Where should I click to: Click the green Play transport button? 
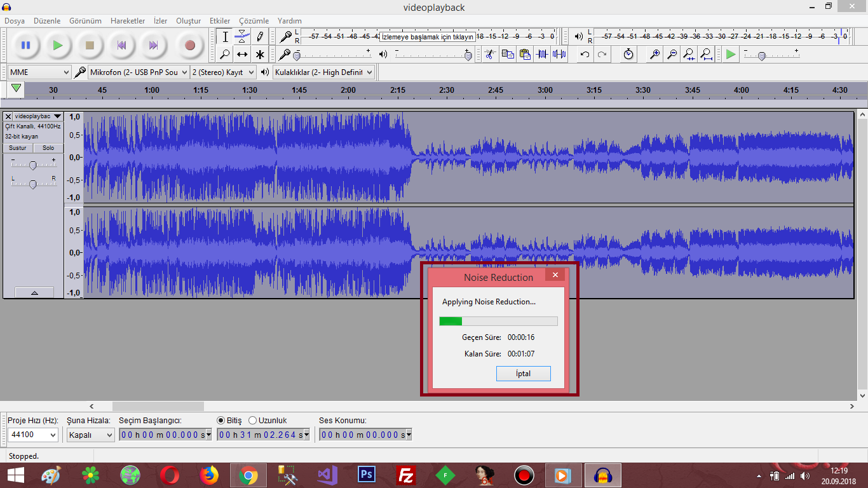[58, 45]
